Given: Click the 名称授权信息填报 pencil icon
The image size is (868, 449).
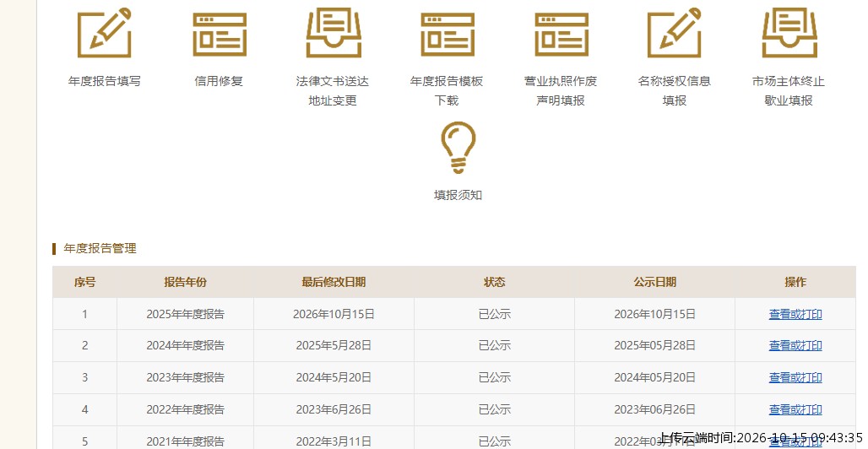Looking at the screenshot, I should 675,33.
